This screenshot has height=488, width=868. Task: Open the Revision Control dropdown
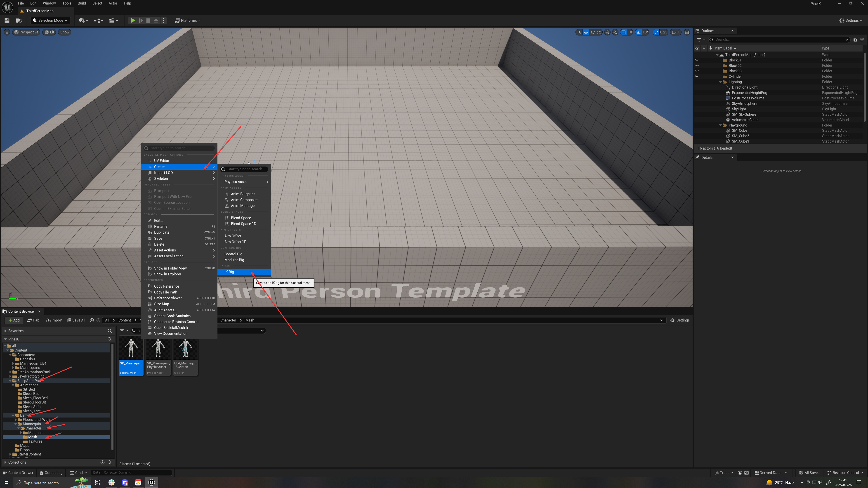point(845,473)
